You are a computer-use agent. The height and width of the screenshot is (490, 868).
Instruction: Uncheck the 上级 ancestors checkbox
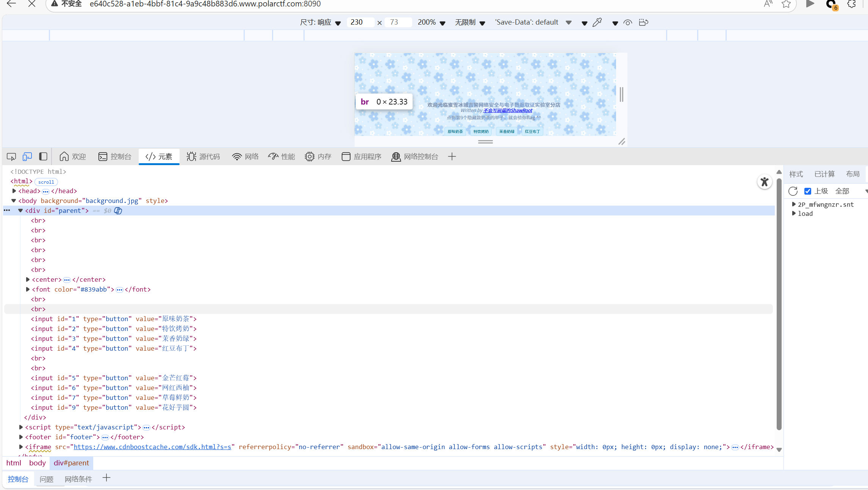808,191
